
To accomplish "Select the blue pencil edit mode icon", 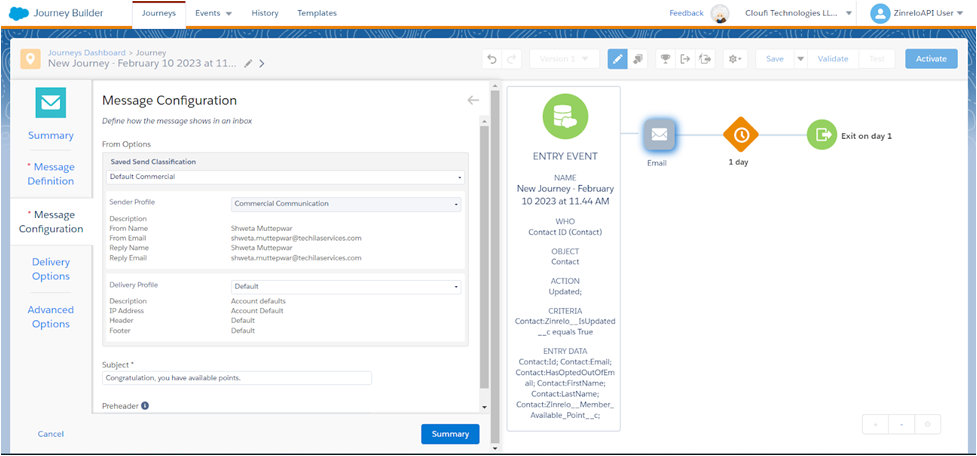I will tap(617, 59).
